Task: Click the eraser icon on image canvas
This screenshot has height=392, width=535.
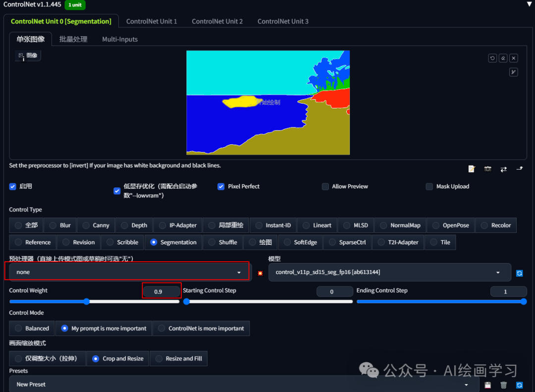Action: tap(503, 58)
